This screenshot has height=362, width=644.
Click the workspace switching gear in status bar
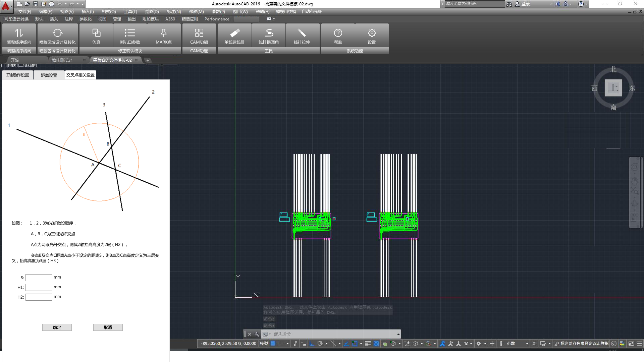click(479, 344)
